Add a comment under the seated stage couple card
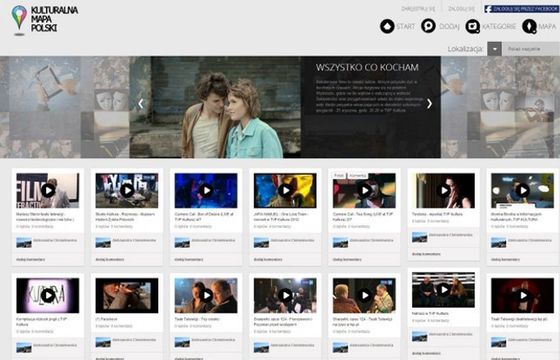 tap(426, 353)
